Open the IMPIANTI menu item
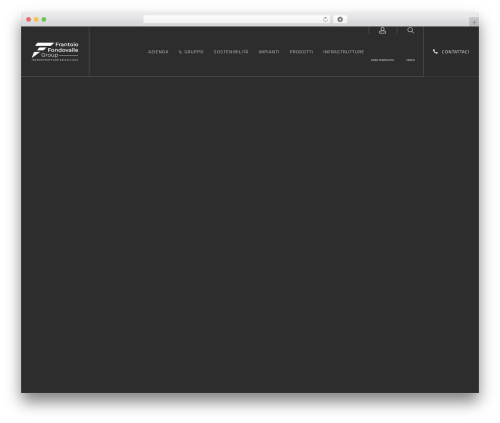 [x=269, y=52]
